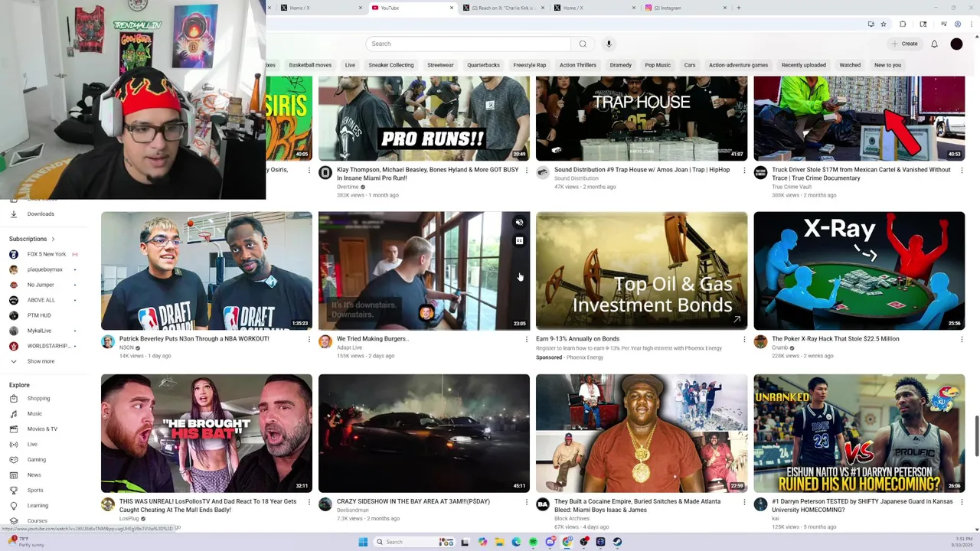Click the YouTube search magnifier button

(583, 44)
